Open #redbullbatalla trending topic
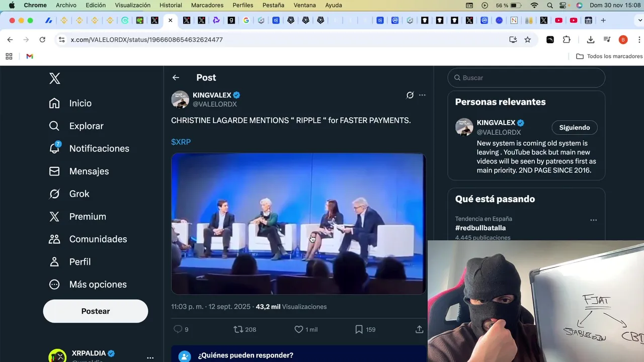 pyautogui.click(x=480, y=228)
